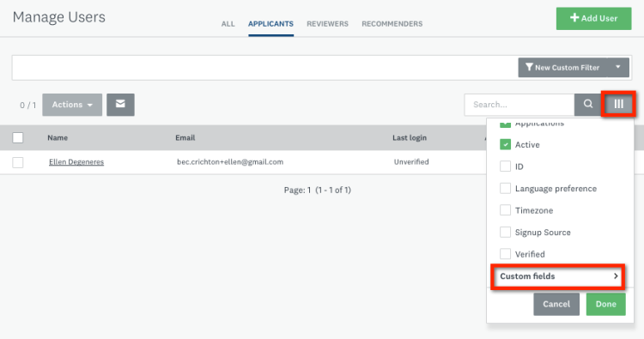Open the column chooser icon
The height and width of the screenshot is (339, 644).
(618, 104)
